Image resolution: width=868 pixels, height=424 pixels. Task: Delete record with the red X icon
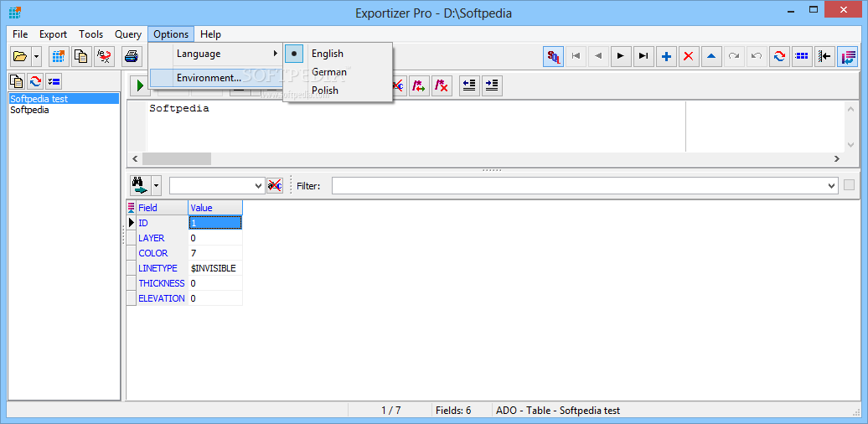coord(689,56)
